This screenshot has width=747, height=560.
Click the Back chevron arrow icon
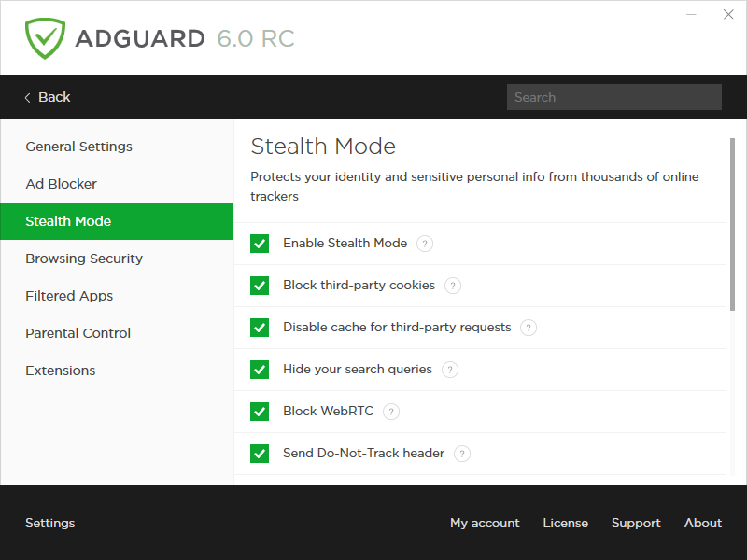coord(28,98)
